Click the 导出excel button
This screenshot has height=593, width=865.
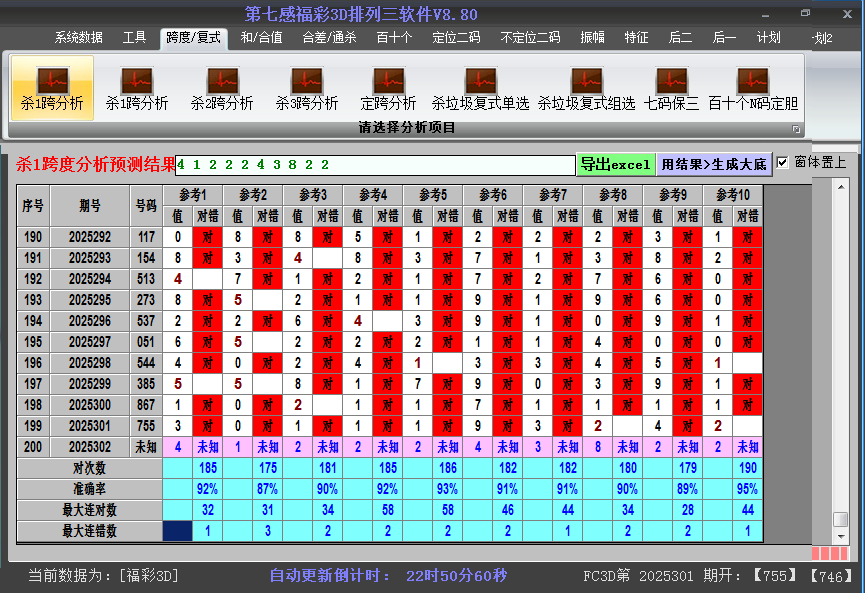[616, 164]
